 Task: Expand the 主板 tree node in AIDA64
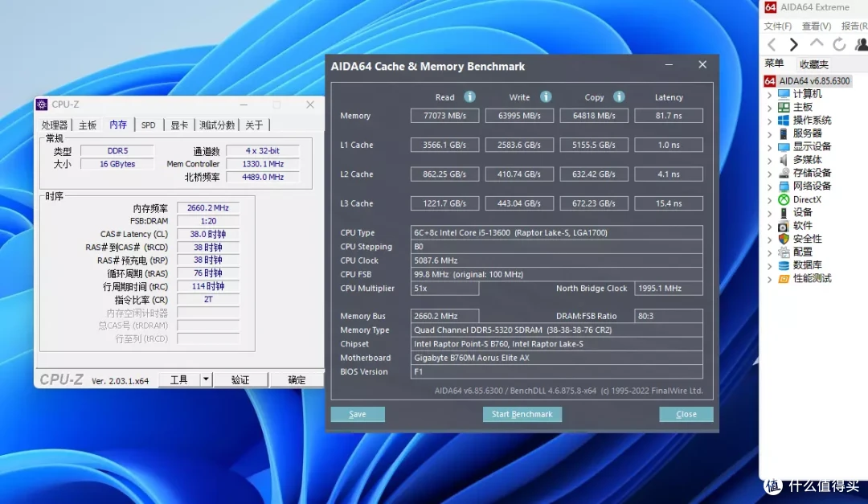click(x=769, y=108)
